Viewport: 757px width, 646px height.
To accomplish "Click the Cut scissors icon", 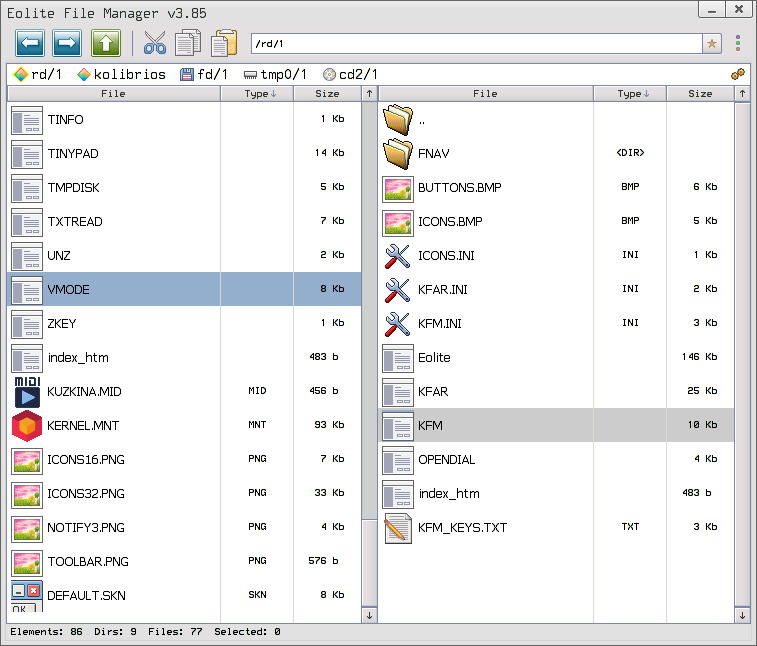I will tap(154, 43).
